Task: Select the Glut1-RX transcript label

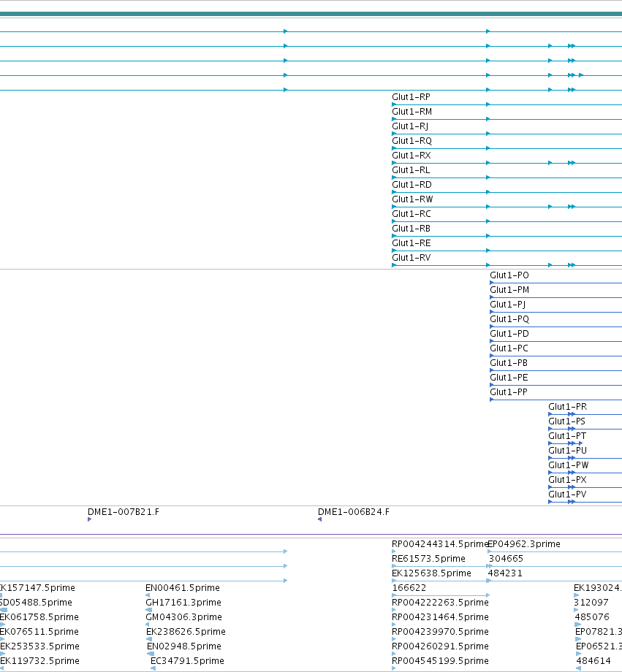Action: point(411,156)
